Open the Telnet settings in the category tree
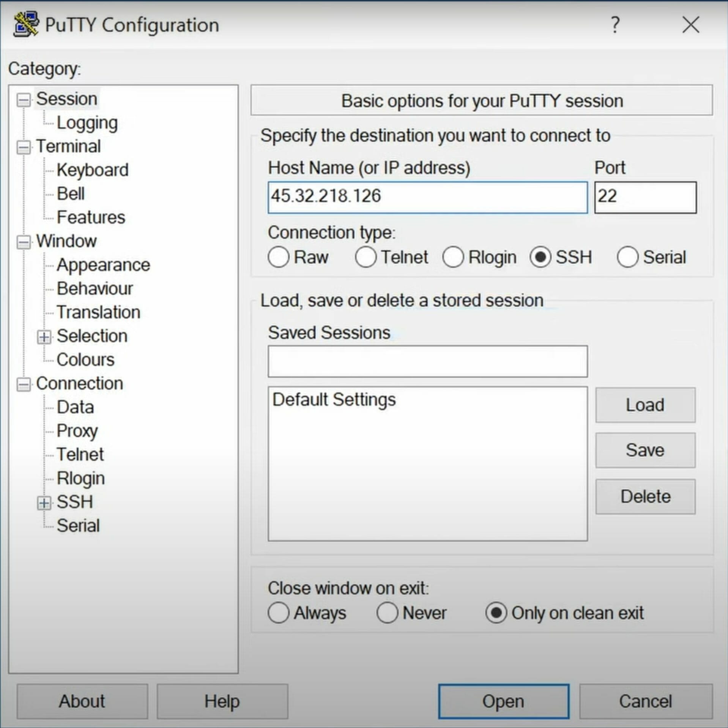The width and height of the screenshot is (728, 728). 80,454
